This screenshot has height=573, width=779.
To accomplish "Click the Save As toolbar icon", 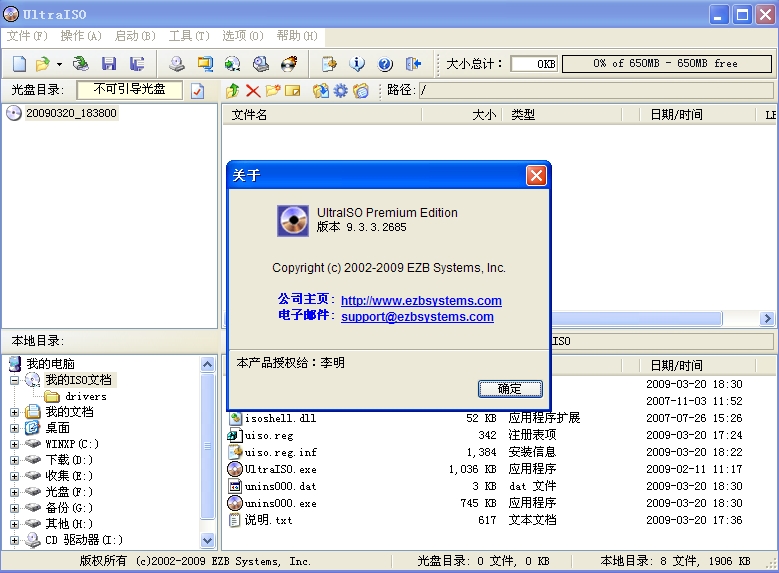I will click(137, 64).
